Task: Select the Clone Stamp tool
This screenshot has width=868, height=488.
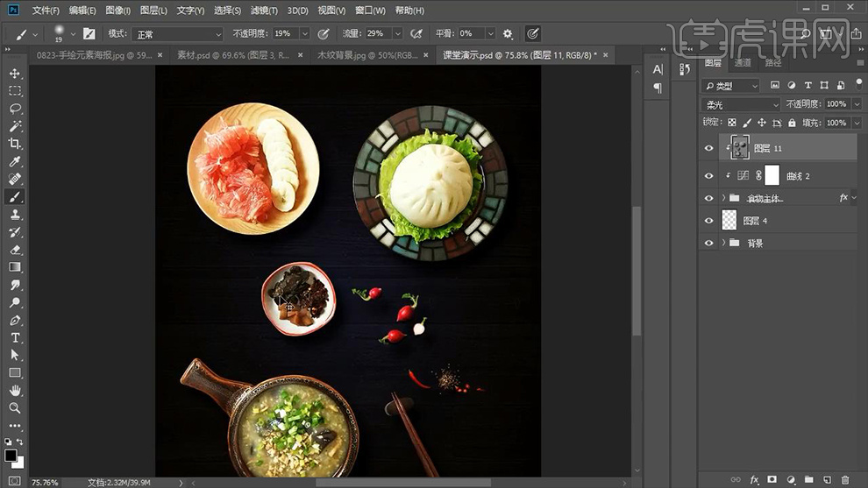Action: (x=15, y=215)
